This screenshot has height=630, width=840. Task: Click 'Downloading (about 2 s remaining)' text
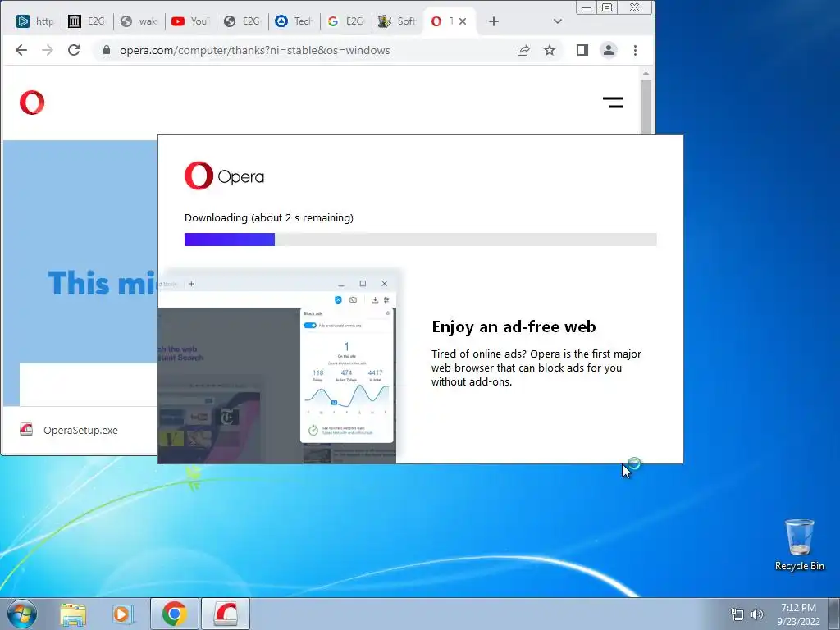click(269, 218)
